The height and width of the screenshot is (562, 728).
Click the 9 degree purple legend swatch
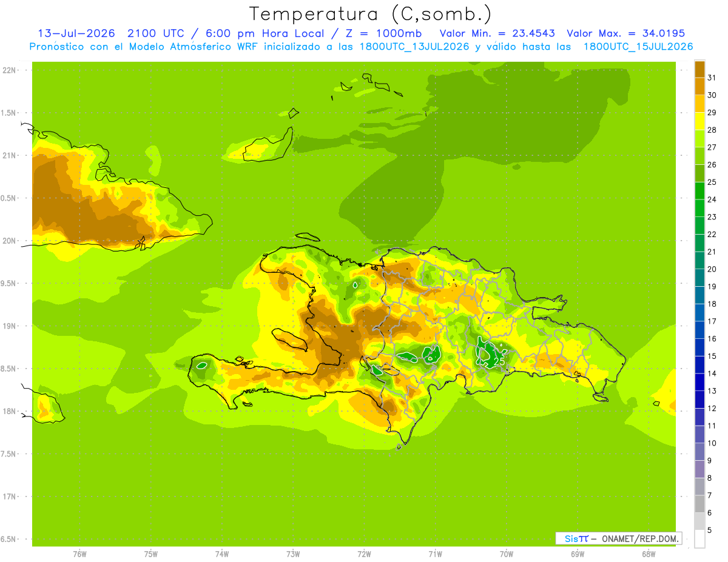point(699,469)
